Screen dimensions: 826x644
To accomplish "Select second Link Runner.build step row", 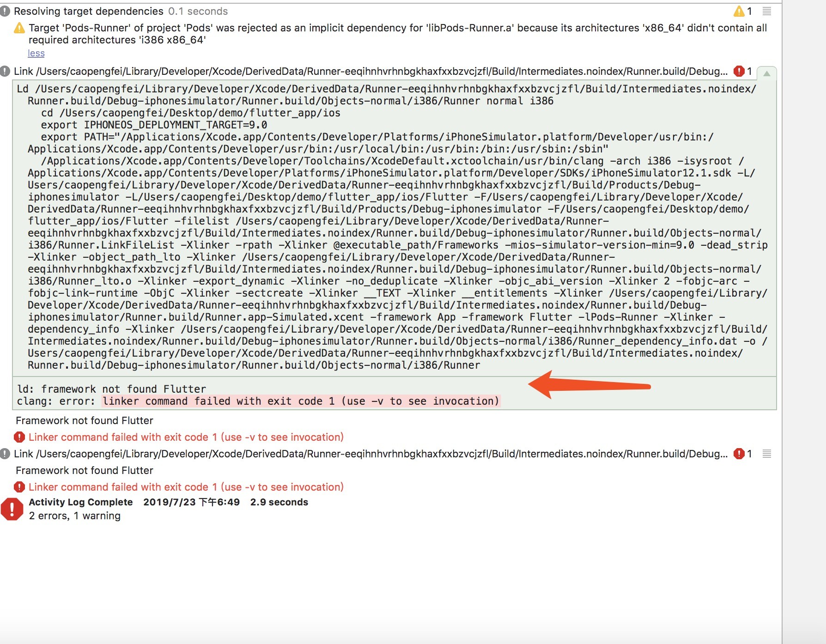I will click(x=390, y=454).
